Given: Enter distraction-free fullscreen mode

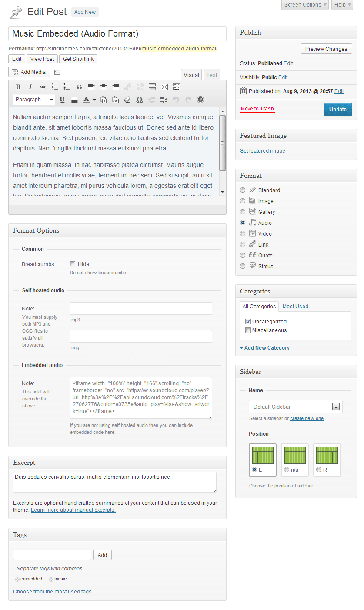Looking at the screenshot, I should (164, 87).
